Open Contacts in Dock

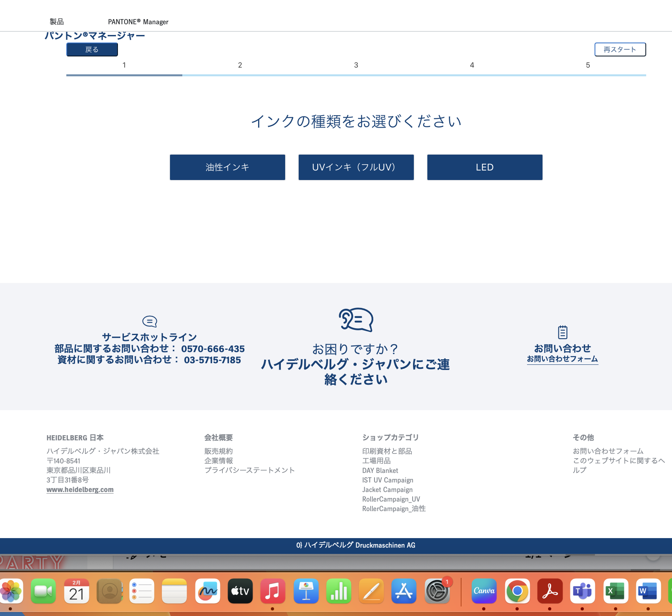click(109, 591)
